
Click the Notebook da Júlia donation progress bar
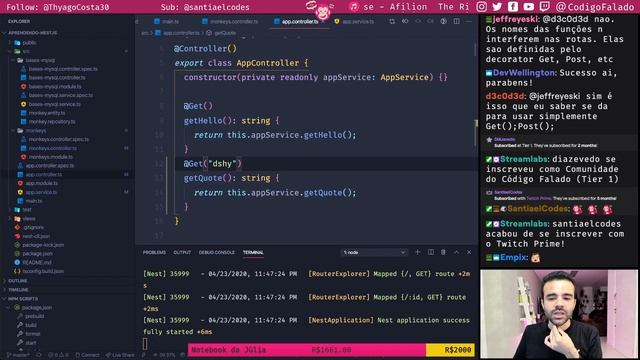(x=331, y=350)
